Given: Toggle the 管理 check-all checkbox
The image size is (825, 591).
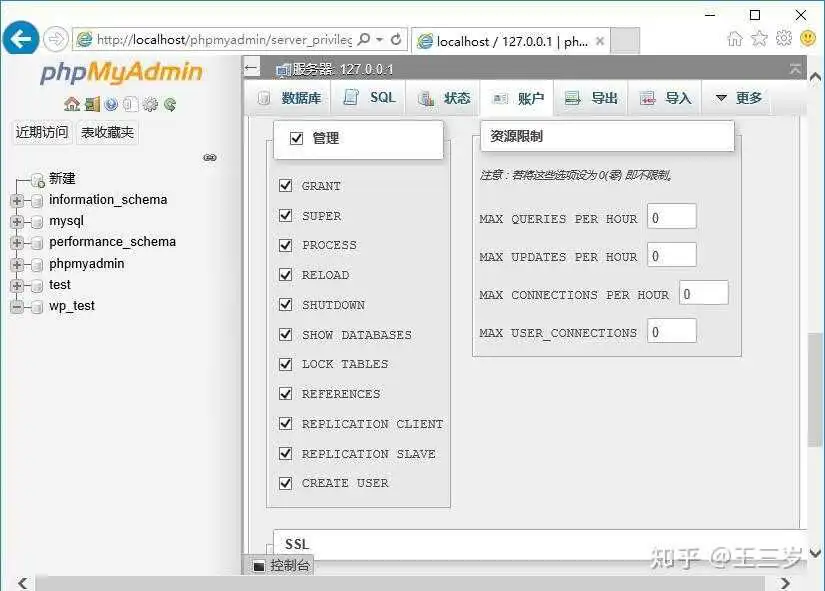Looking at the screenshot, I should 296,138.
